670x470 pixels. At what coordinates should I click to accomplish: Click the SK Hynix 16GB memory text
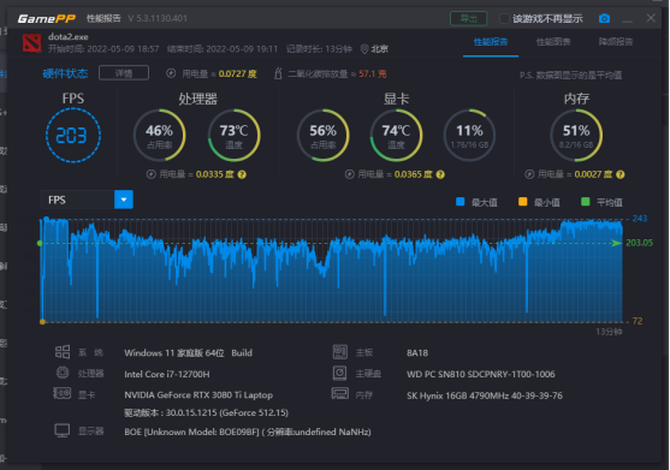[x=484, y=396]
